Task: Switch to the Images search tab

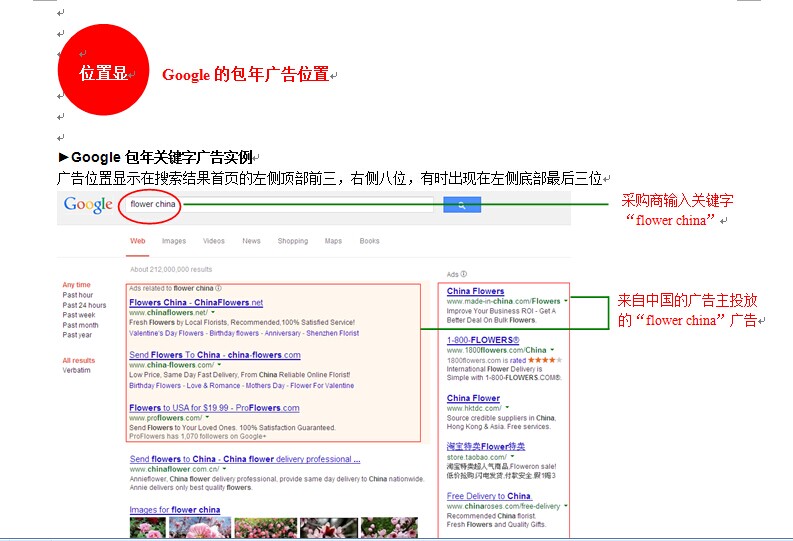Action: click(x=174, y=241)
